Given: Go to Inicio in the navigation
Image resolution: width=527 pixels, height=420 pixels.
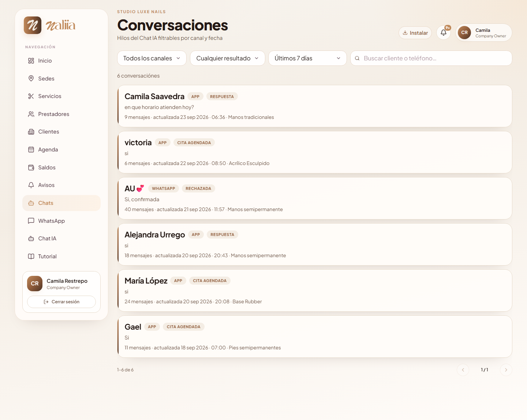Looking at the screenshot, I should [x=61, y=61].
